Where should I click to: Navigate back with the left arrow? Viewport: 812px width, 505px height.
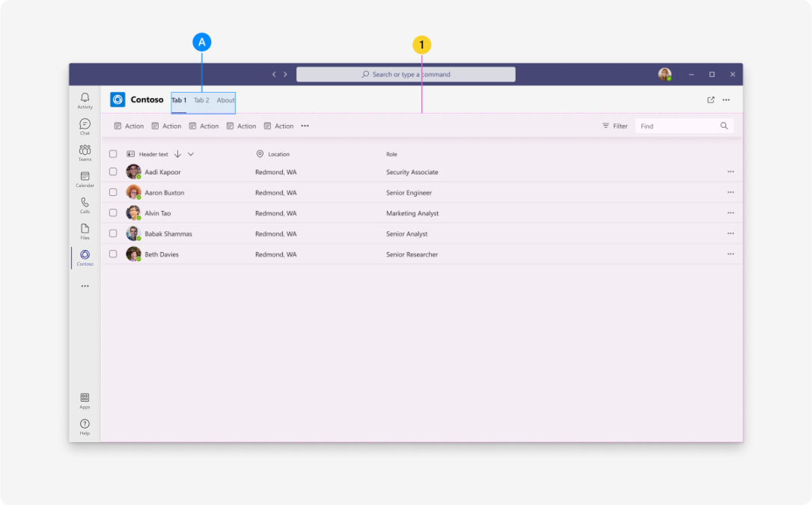point(274,74)
